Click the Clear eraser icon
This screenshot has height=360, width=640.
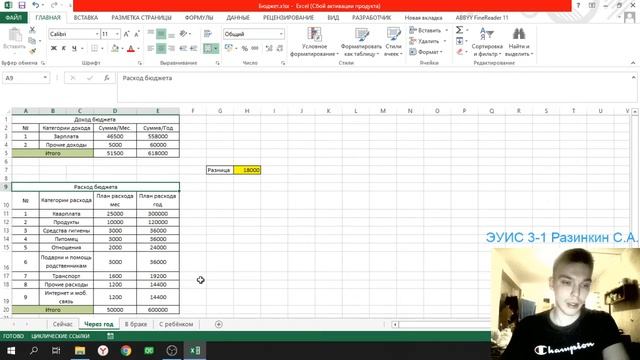point(460,52)
